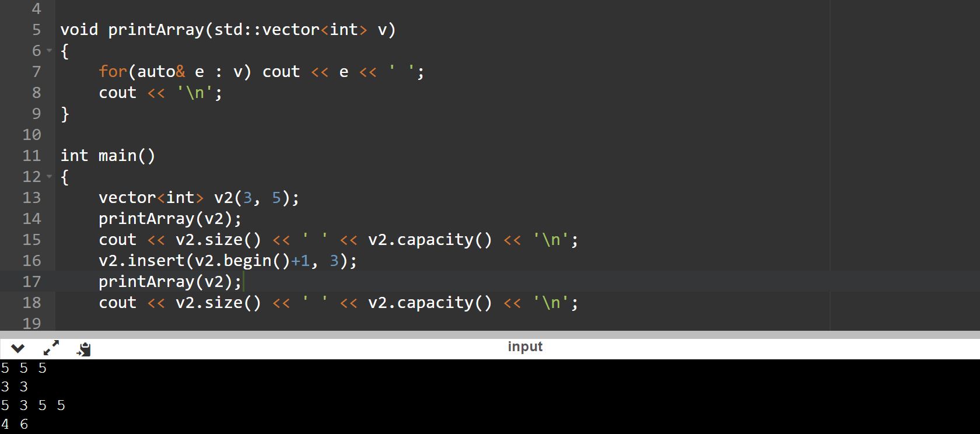Click 'v2.size()' on line 18
The height and width of the screenshot is (434, 980).
click(x=218, y=303)
